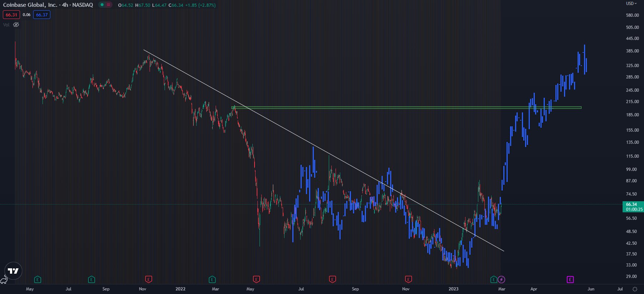Click the red 66.31 sell price button
The image size is (644, 294).
pos(11,15)
